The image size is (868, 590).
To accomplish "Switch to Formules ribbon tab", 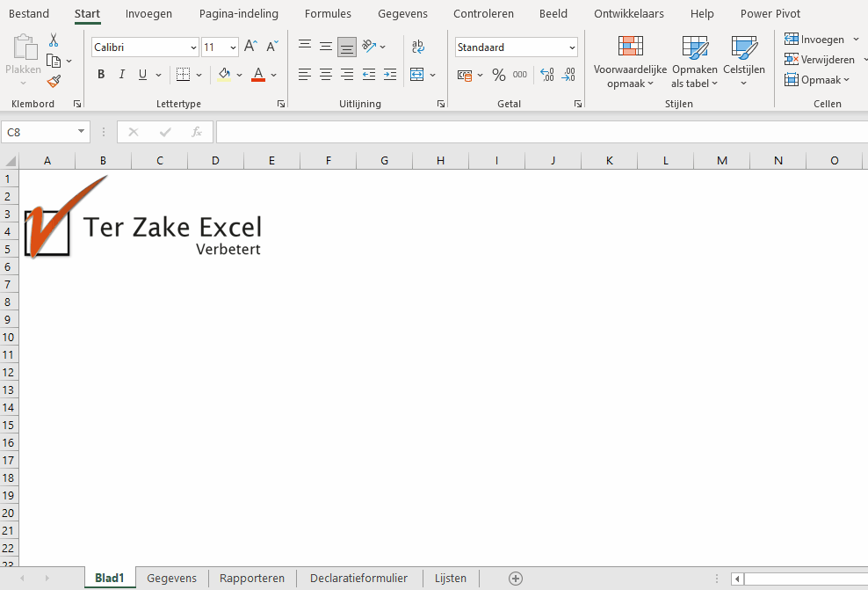I will 328,13.
